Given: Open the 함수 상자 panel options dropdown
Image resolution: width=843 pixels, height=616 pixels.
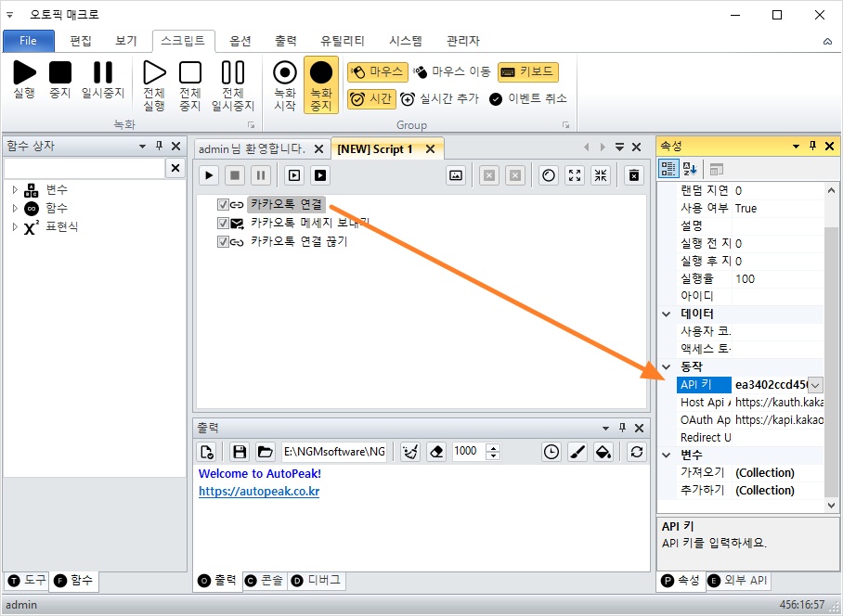Looking at the screenshot, I should [142, 146].
